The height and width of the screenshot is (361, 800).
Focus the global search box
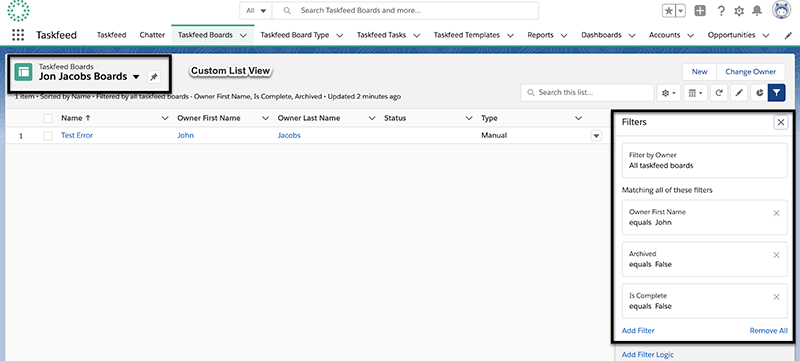[x=406, y=10]
